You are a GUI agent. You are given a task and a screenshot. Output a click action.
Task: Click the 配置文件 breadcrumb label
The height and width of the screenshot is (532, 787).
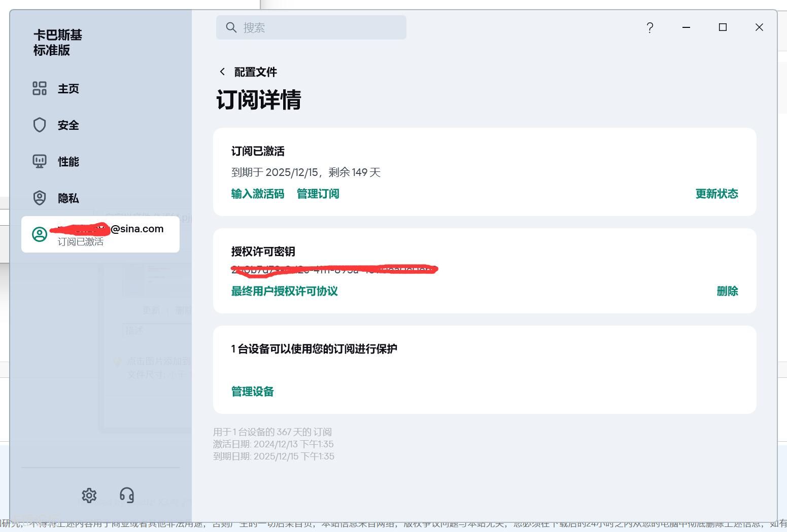pyautogui.click(x=256, y=72)
